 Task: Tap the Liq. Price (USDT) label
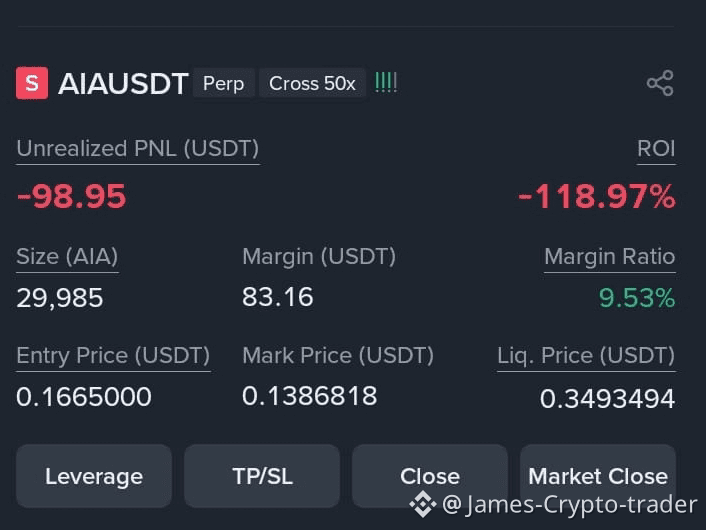tap(586, 356)
